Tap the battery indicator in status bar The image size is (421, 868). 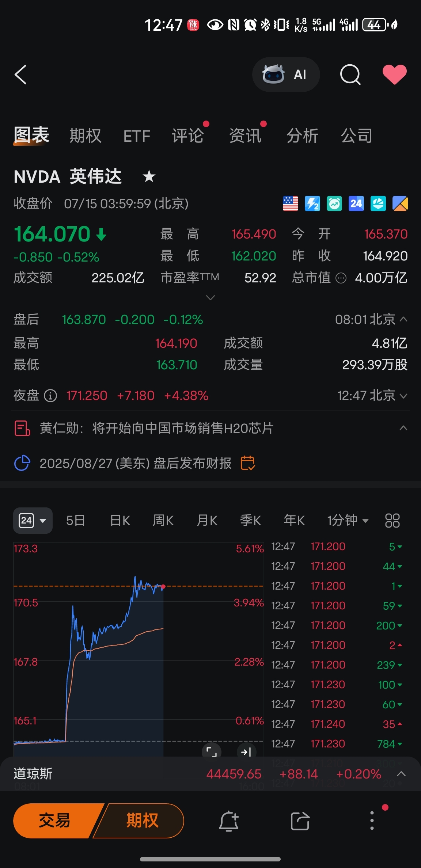[x=375, y=25]
